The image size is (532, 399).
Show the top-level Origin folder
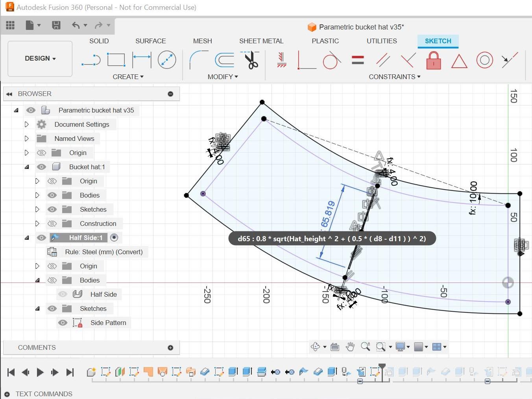coord(41,153)
